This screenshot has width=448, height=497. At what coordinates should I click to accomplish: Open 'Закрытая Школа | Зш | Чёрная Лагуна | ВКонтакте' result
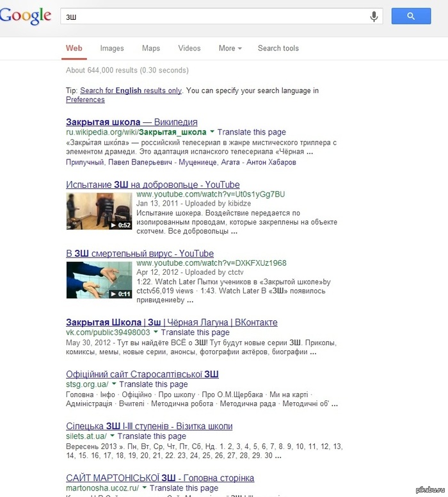172,322
